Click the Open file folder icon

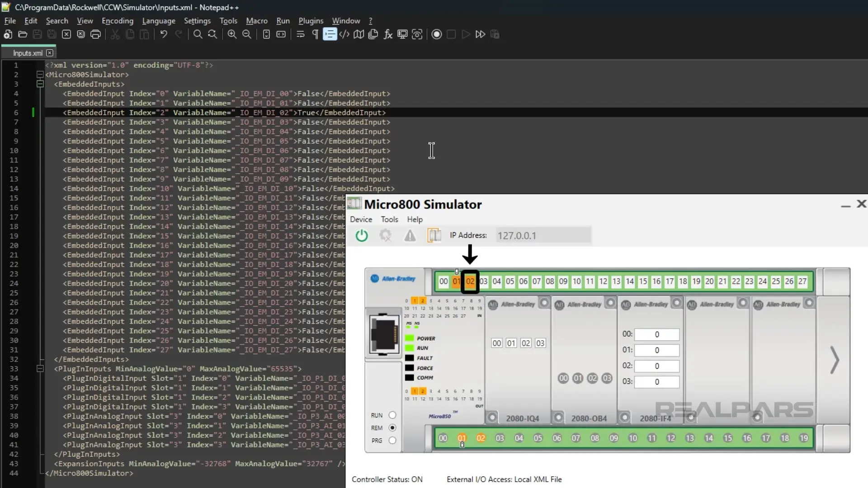[23, 34]
